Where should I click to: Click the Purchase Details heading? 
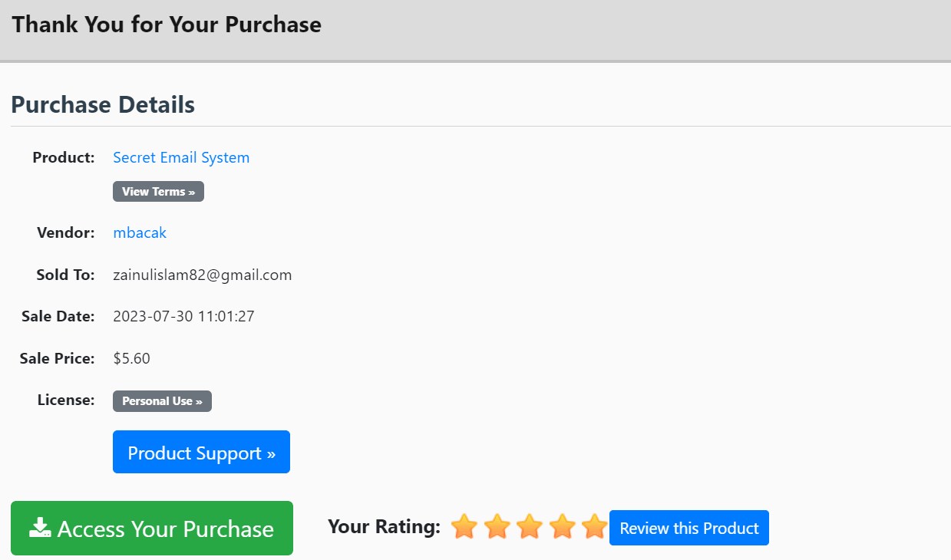[x=103, y=104]
